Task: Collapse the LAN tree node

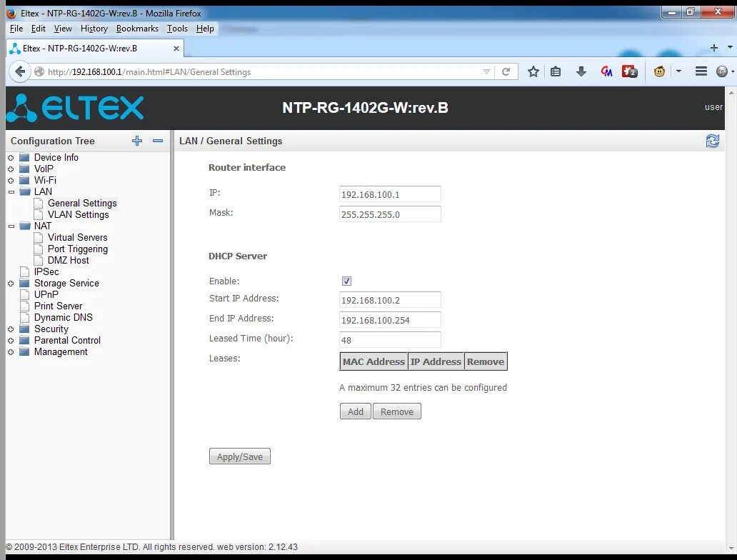Action: coord(11,192)
